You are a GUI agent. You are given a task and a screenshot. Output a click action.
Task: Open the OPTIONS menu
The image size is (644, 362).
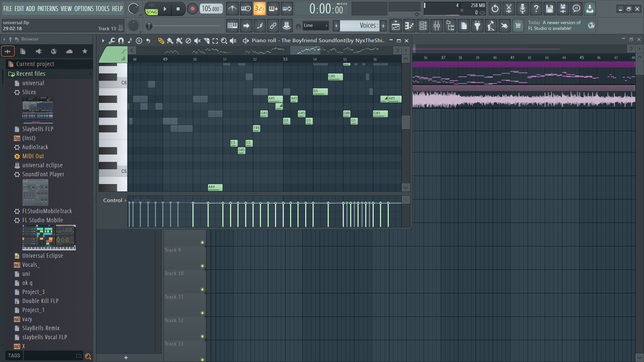[83, 9]
